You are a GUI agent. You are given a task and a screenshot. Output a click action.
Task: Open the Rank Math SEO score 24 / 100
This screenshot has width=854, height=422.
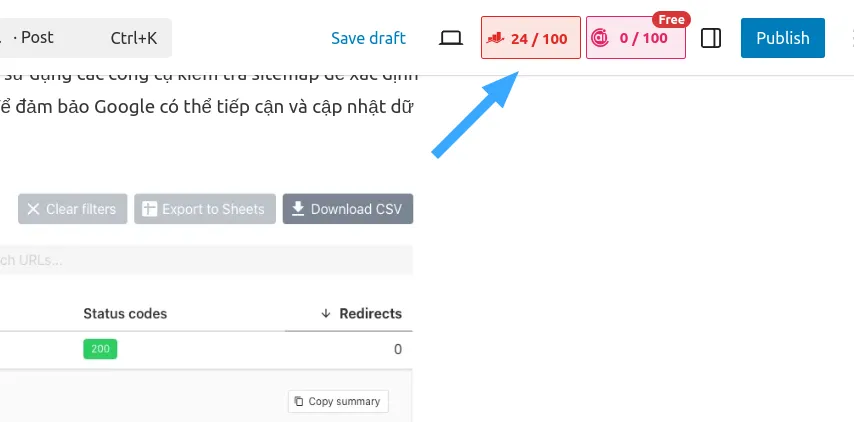pos(530,38)
